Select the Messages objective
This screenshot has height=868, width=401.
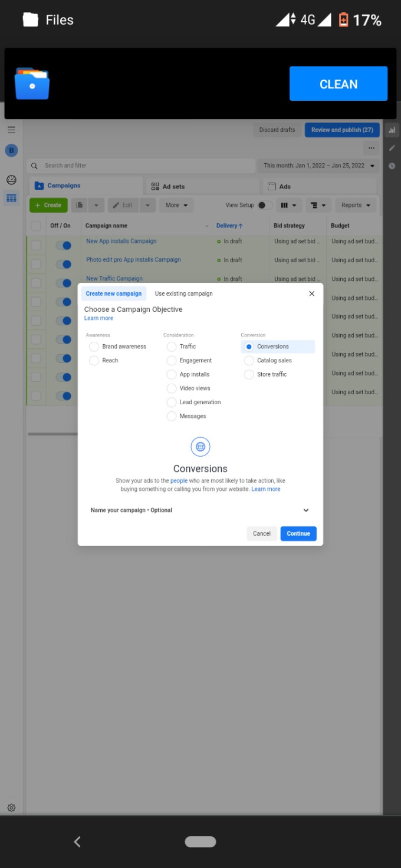point(172,416)
